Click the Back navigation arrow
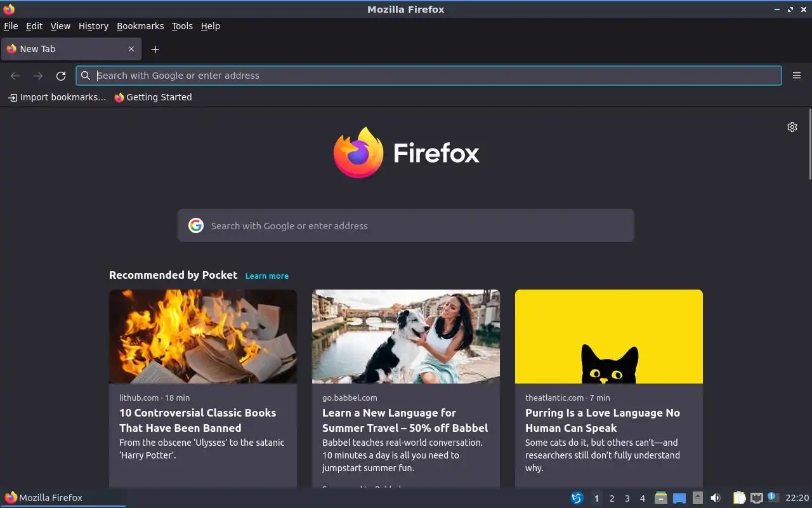The image size is (812, 508). click(x=15, y=76)
